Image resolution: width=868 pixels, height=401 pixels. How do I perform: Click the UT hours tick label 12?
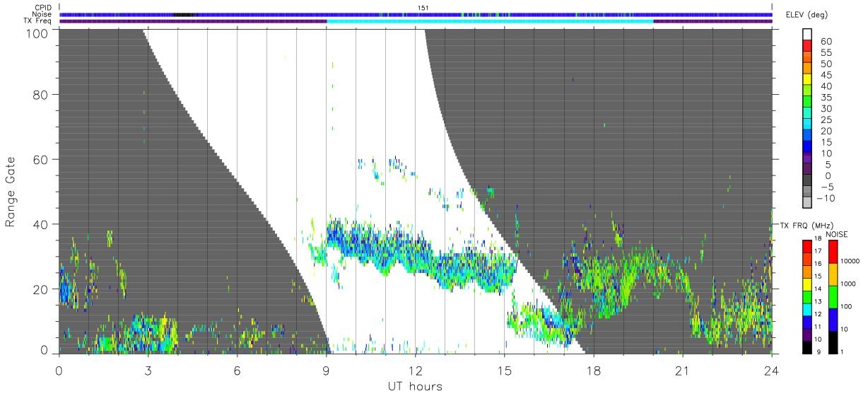(415, 371)
